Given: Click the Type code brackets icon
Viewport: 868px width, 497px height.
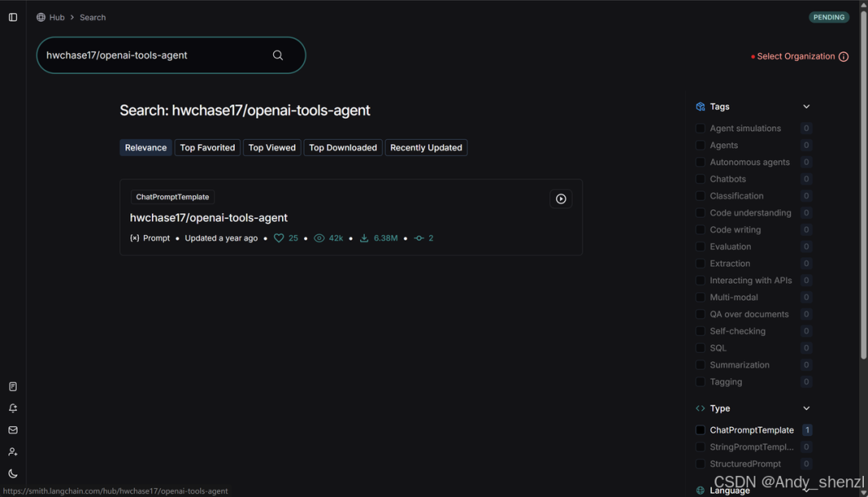Looking at the screenshot, I should pyautogui.click(x=700, y=409).
